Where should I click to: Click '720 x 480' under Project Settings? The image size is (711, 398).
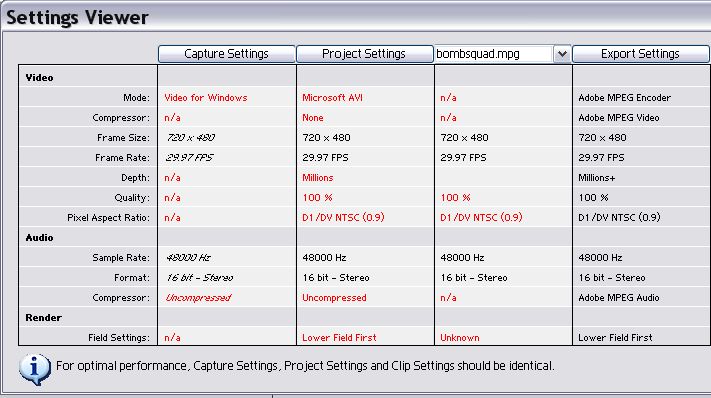point(326,138)
